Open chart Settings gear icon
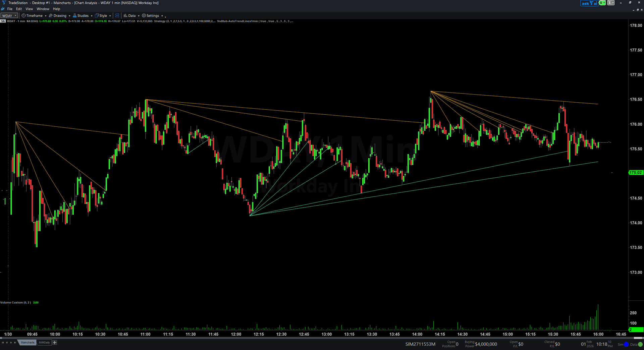The image size is (644, 350). coord(144,15)
